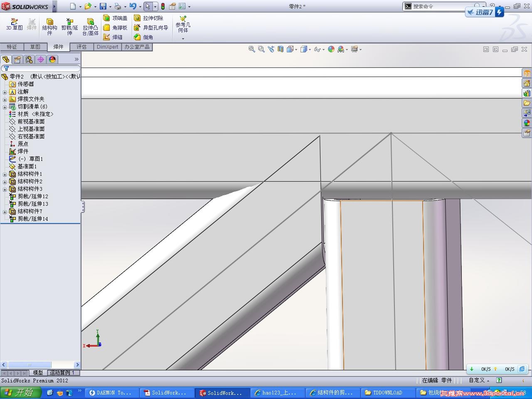Switch to the PropertyManager panel tab
The width and height of the screenshot is (532, 399).
pos(17,59)
